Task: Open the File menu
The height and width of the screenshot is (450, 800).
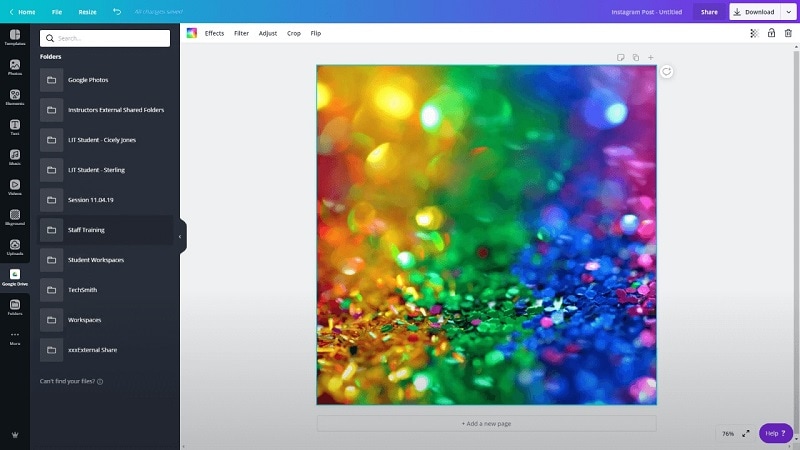Action: coord(57,12)
